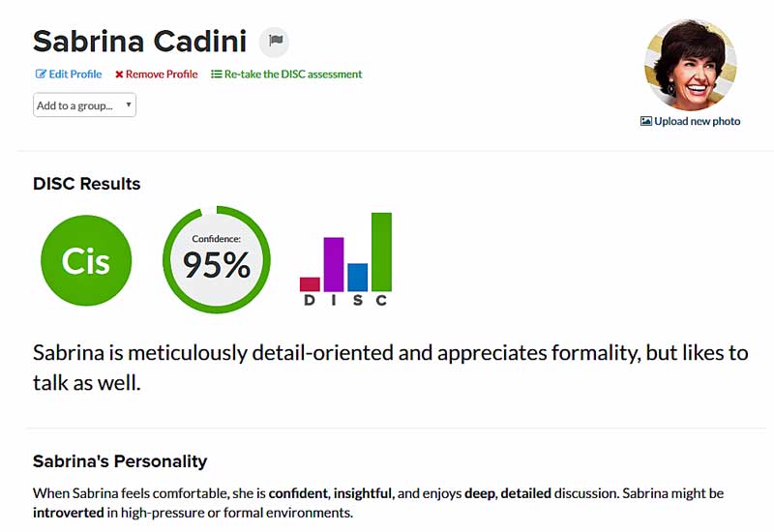Viewport: 774px width, 532px height.
Task: Open the Add to a group dropdown
Action: tap(84, 105)
